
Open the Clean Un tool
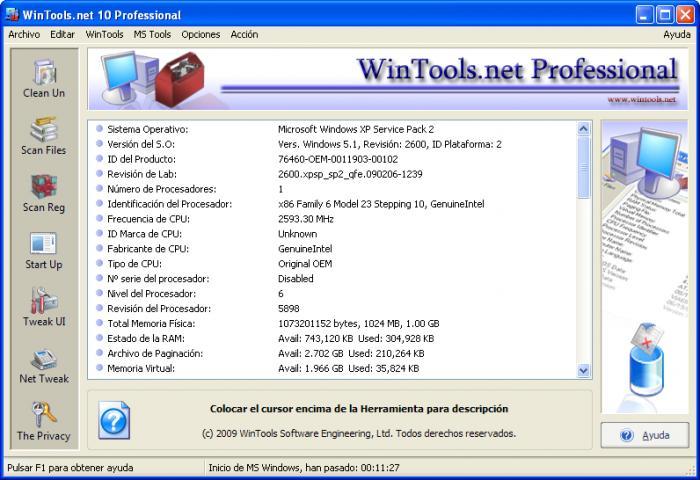(x=44, y=79)
